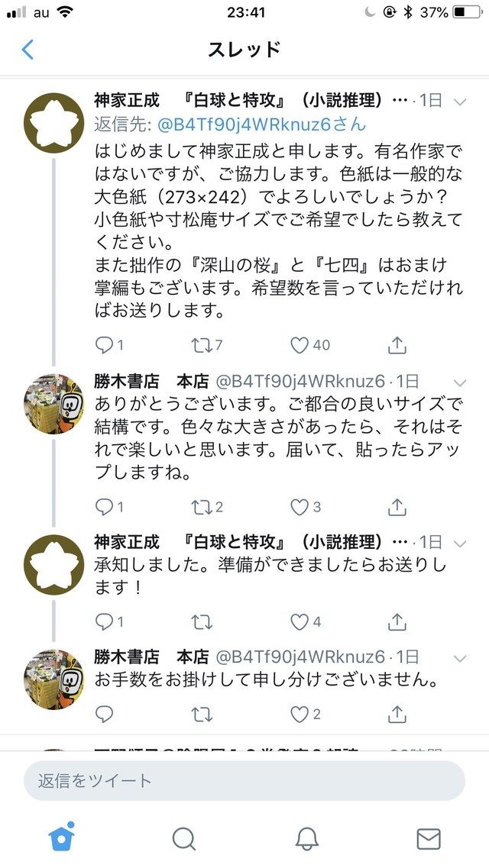Open the Messages envelope tab
The width and height of the screenshot is (489, 868).
click(x=428, y=839)
